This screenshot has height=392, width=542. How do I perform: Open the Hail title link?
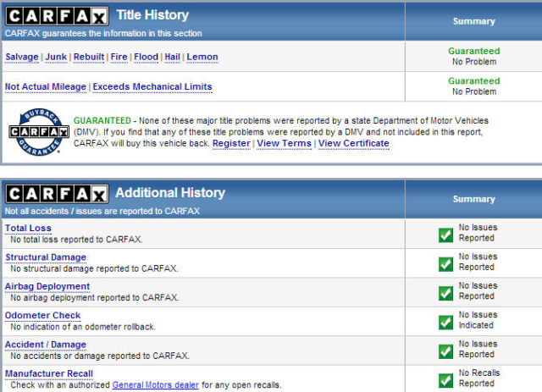point(173,57)
